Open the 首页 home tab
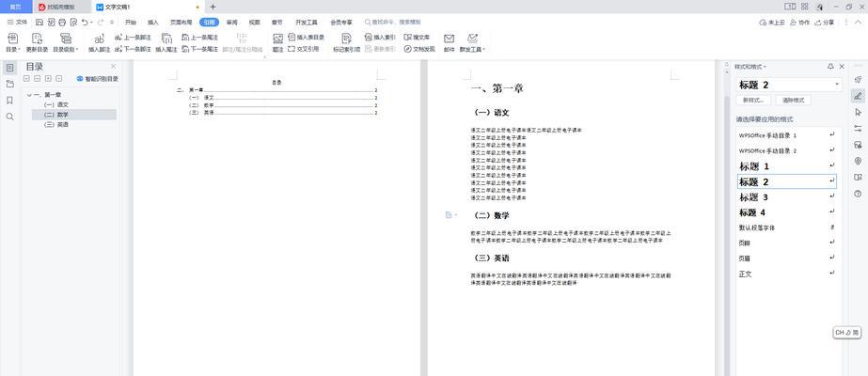Viewport: 868px width, 376px height. pos(16,7)
